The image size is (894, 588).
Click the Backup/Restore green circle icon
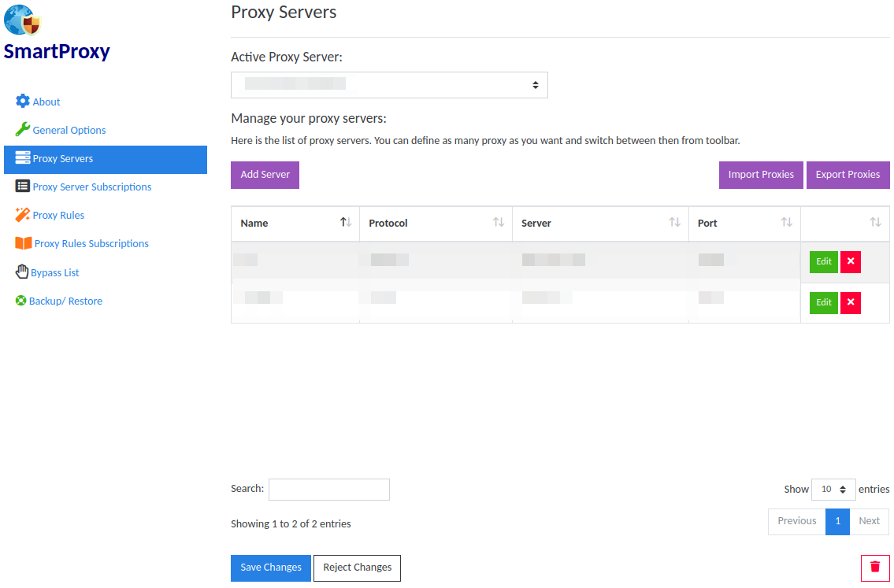(21, 301)
